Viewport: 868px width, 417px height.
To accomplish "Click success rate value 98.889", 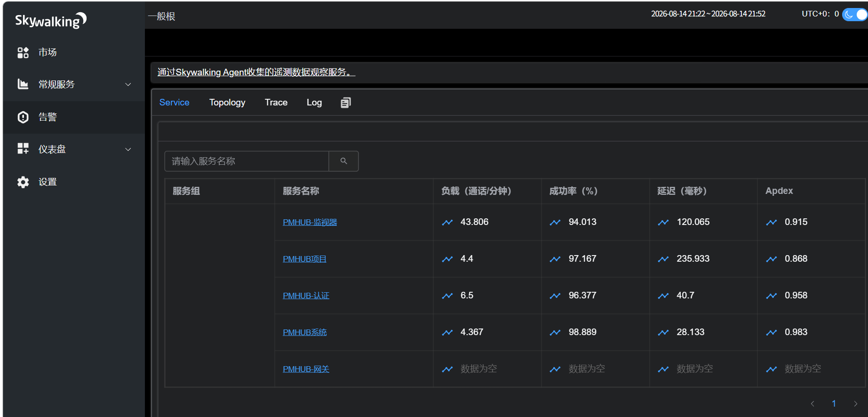I will click(582, 332).
